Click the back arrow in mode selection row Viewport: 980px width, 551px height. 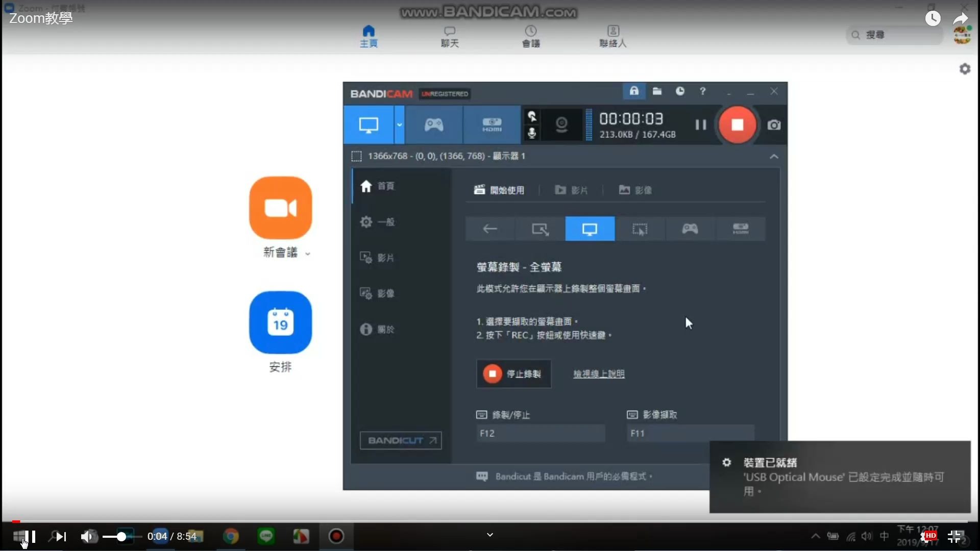(x=490, y=229)
